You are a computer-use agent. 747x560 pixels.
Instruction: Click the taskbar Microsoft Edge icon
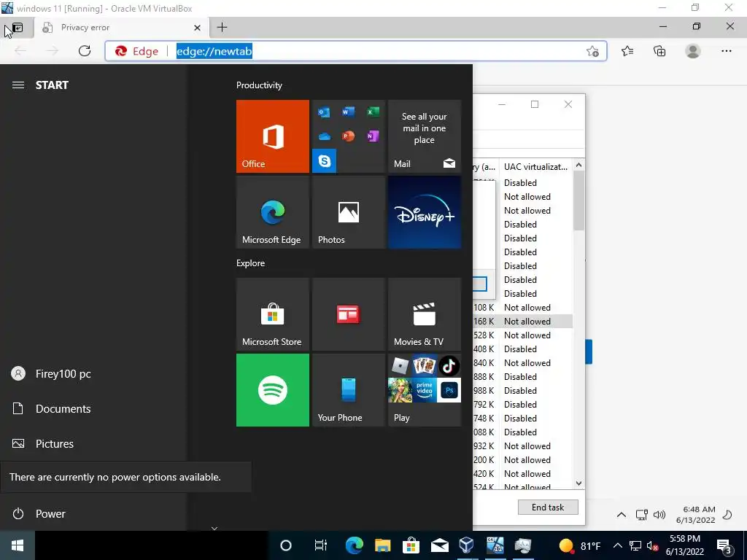tap(354, 545)
